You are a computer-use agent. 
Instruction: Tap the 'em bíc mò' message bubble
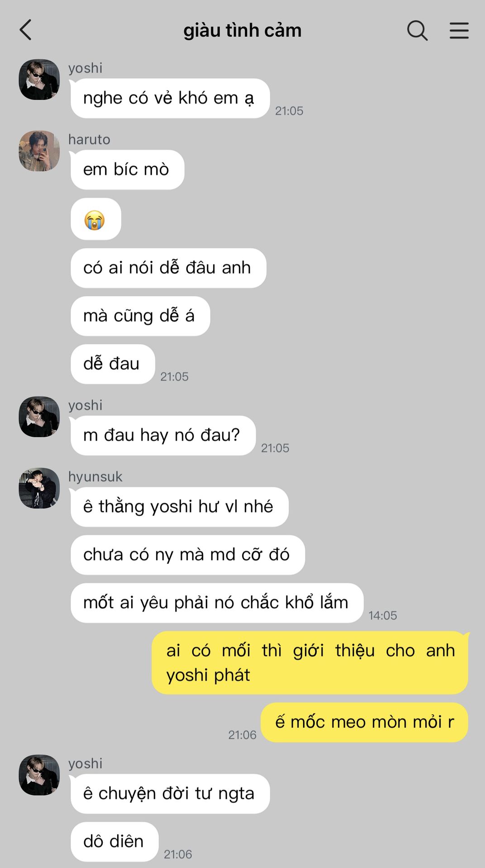tap(128, 170)
